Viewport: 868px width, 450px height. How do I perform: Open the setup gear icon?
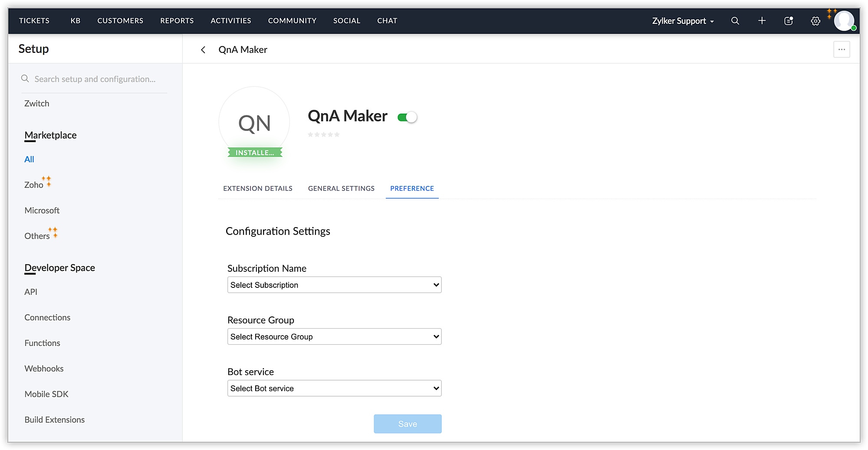[x=815, y=21]
